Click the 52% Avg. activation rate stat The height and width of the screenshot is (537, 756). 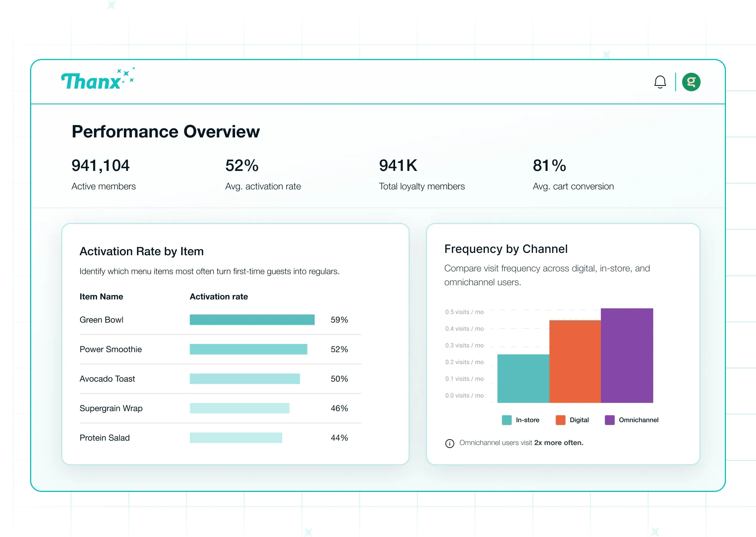242,166
